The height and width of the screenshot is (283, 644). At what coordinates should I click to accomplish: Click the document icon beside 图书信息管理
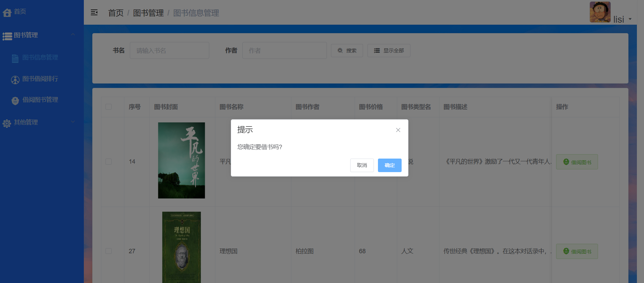pos(15,58)
